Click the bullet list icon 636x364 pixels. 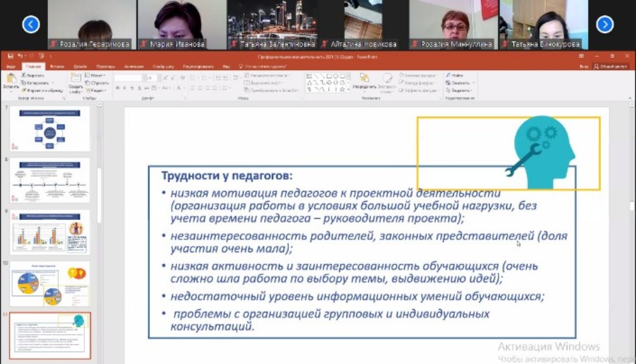tap(194, 77)
